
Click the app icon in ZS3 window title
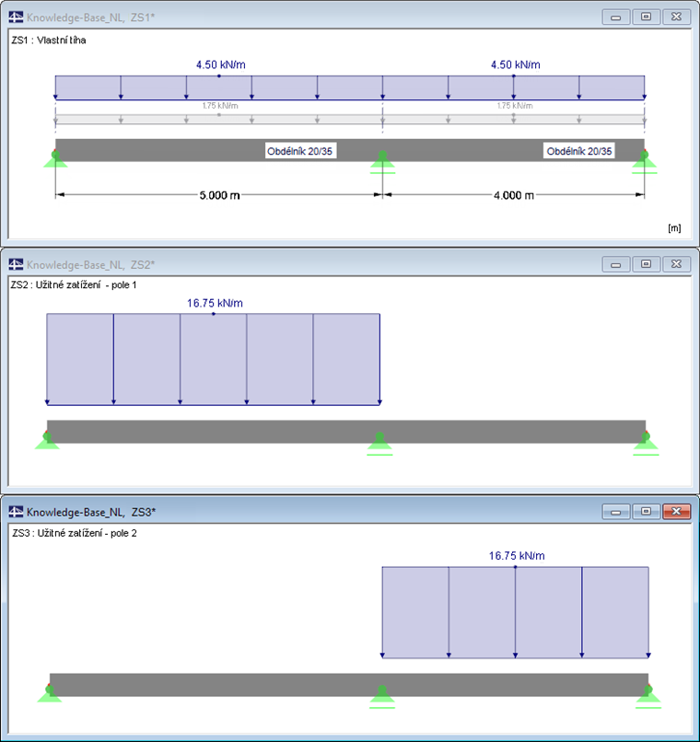[x=16, y=512]
